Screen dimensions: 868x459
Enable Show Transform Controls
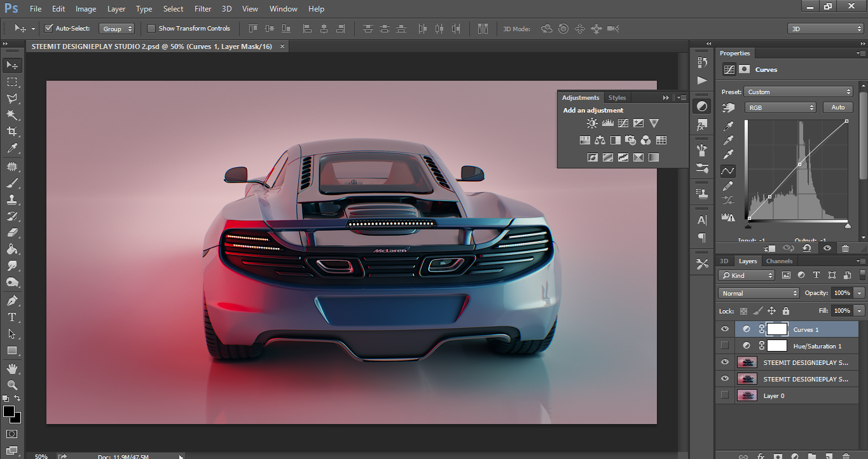[x=151, y=28]
